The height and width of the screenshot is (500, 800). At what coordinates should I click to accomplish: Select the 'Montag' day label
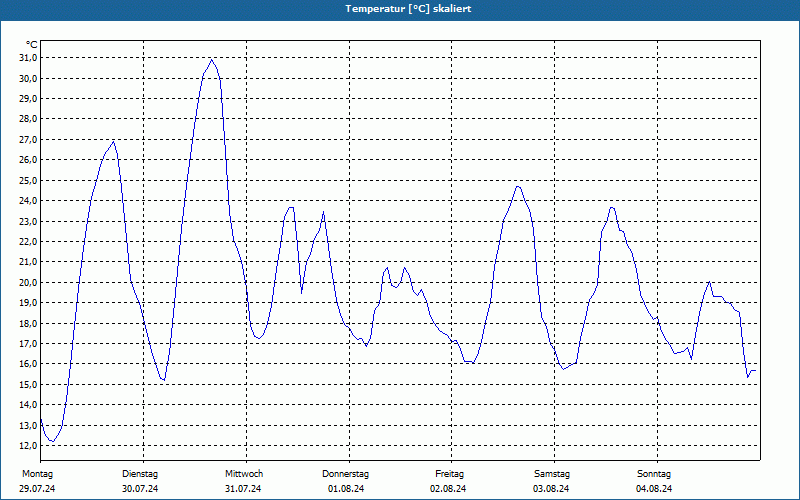(37, 474)
